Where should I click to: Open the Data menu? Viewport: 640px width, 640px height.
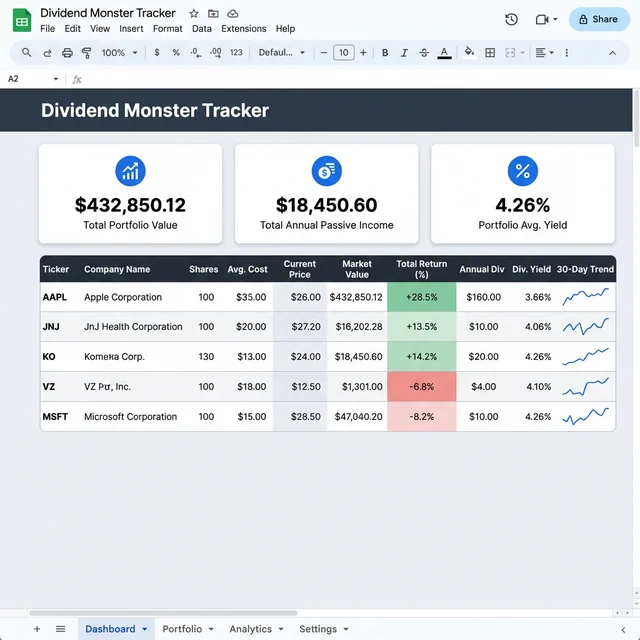(x=202, y=29)
